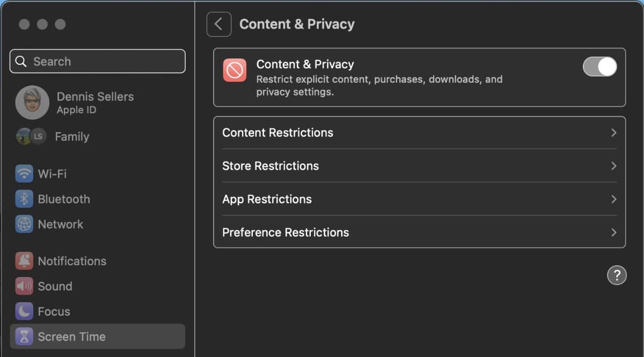Toggle the Content & Privacy switch
644x357 pixels.
pyautogui.click(x=599, y=67)
